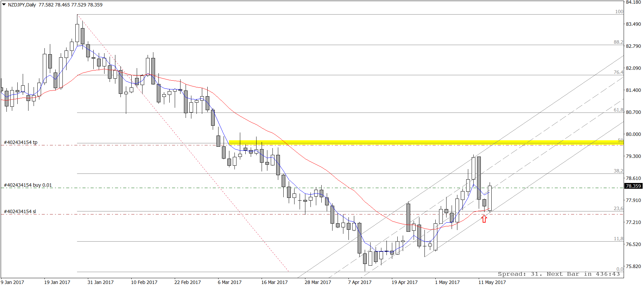Click the 22 Feb 2017 date label
Image resolution: width=644 pixels, height=287 pixels.
[x=188, y=282]
